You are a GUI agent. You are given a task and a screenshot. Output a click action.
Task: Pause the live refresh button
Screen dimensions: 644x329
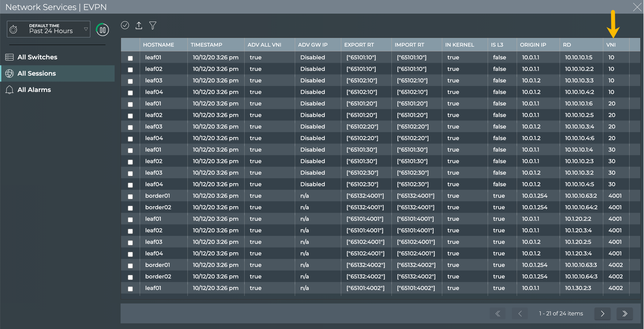[102, 30]
